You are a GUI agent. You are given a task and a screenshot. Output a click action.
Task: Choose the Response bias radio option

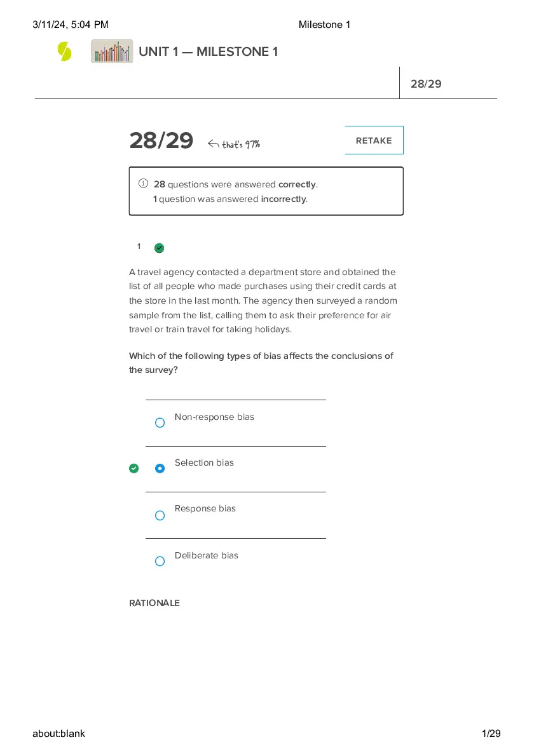(160, 515)
